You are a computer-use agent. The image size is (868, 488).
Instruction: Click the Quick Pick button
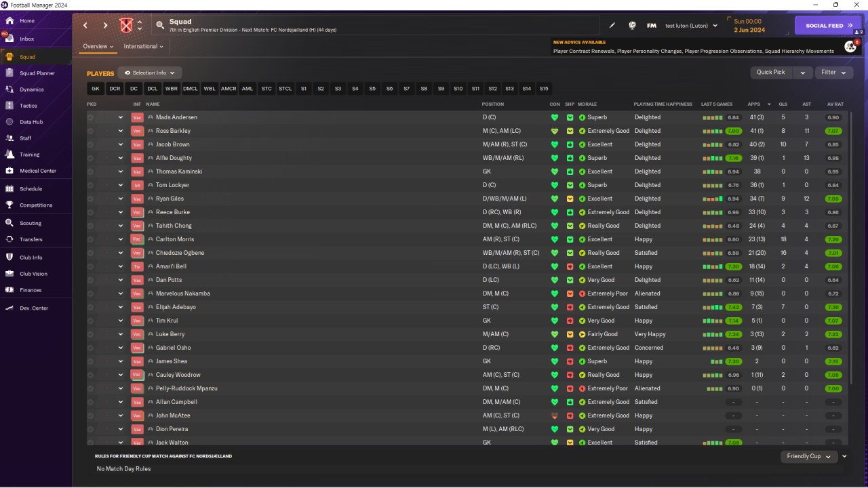[771, 73]
